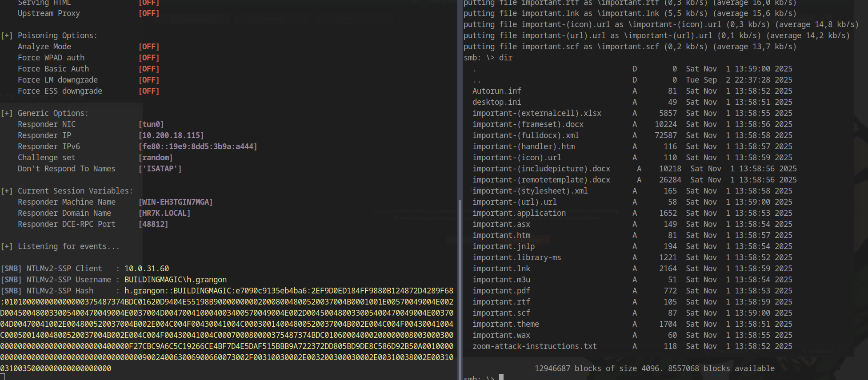Click the smb prompt cursor at bottom

click(x=501, y=377)
